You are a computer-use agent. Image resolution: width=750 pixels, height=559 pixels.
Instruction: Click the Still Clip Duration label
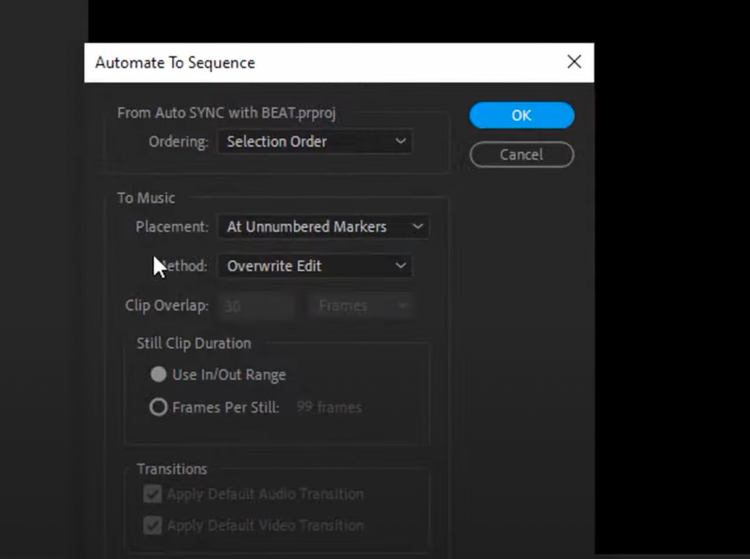[194, 343]
